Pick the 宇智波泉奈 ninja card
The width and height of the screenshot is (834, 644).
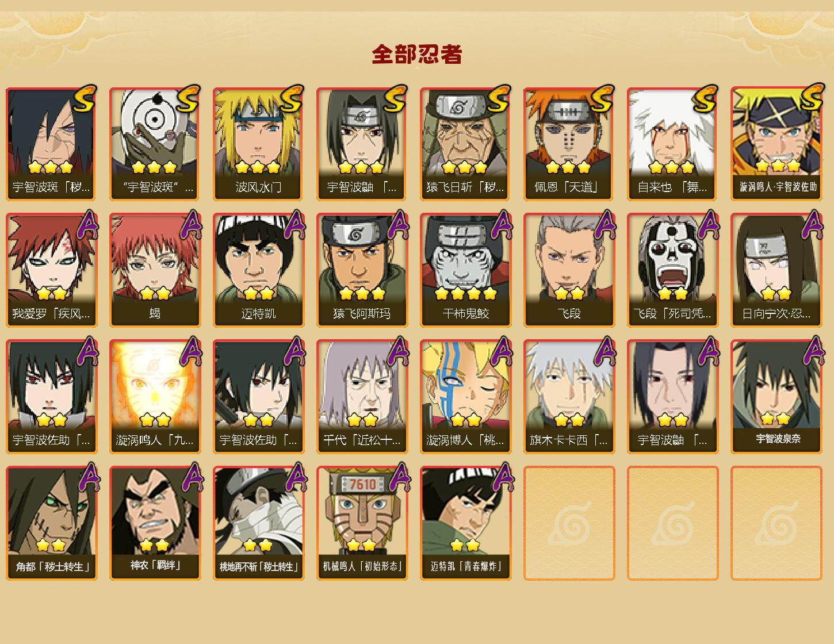776,397
